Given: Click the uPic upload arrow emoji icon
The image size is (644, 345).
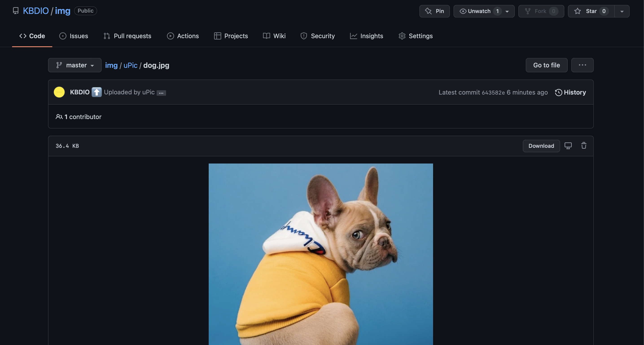Looking at the screenshot, I should pos(96,92).
